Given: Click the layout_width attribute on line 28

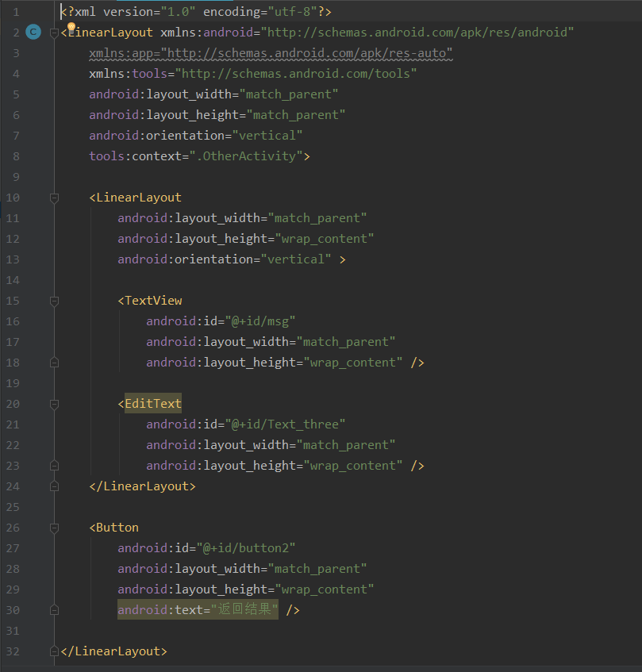Looking at the screenshot, I should click(243, 569).
